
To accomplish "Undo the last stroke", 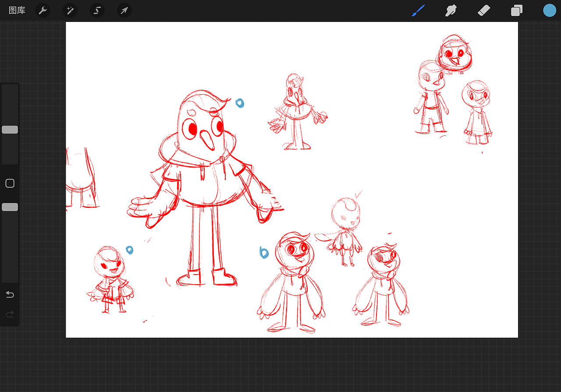I will click(x=10, y=295).
